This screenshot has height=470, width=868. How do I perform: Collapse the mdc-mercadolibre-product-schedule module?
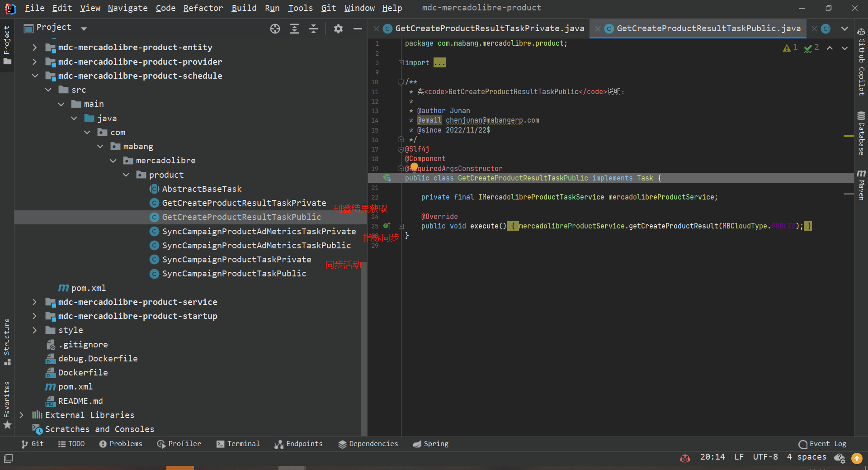pos(35,76)
